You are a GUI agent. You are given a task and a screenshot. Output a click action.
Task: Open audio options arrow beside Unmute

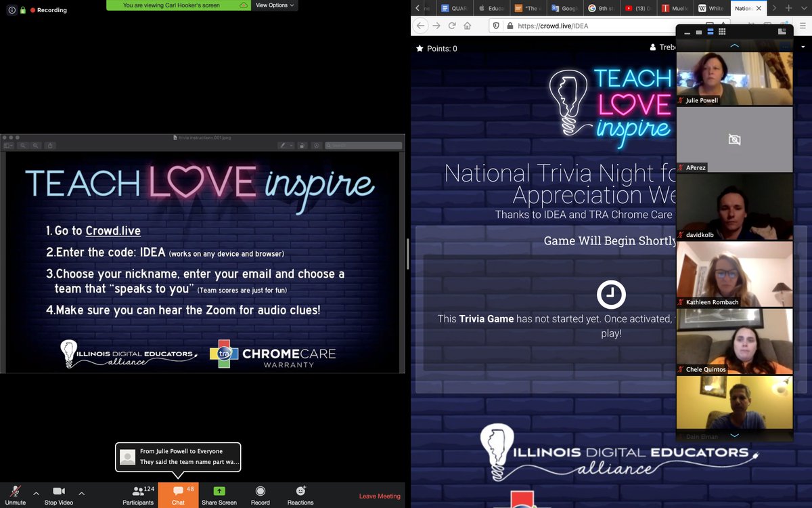36,493
